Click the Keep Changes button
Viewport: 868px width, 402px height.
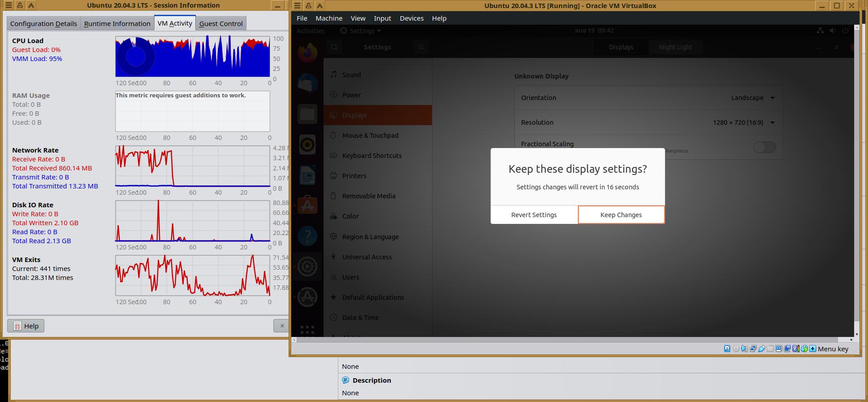(621, 215)
